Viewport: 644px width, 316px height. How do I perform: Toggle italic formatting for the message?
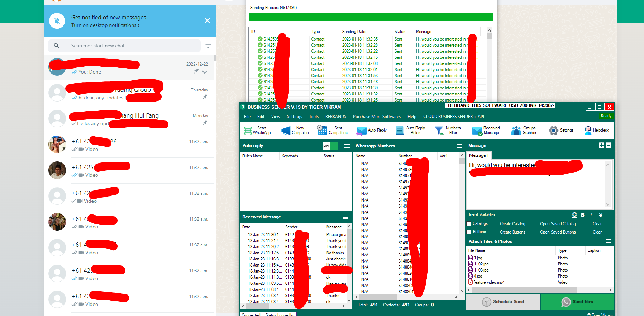pyautogui.click(x=591, y=215)
